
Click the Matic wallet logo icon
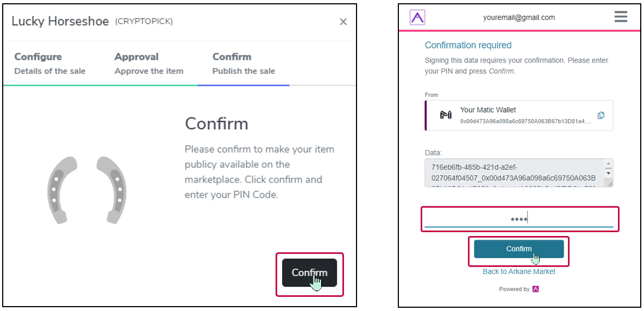tap(446, 115)
